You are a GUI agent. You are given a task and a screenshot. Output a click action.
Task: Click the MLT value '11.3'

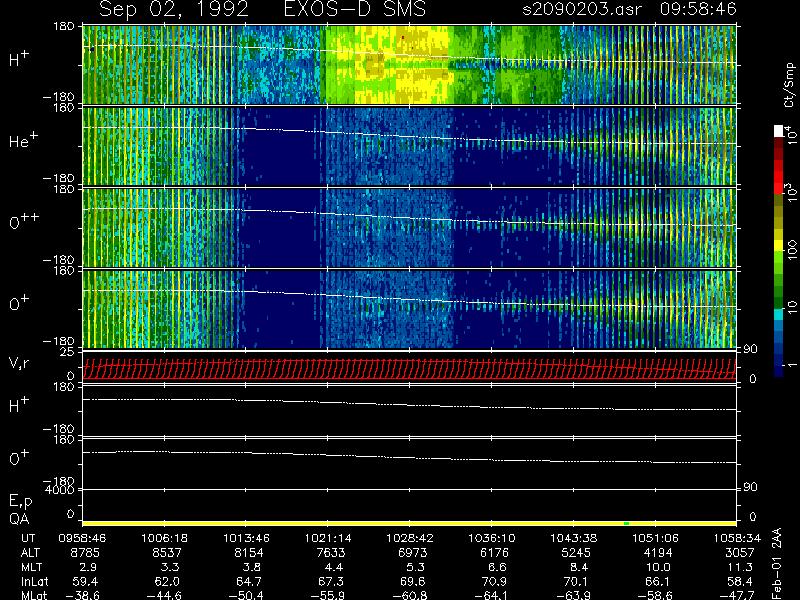(x=740, y=567)
